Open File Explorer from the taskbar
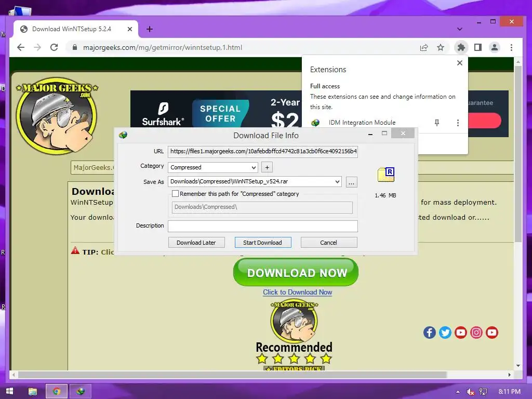Screen dimensions: 532x399 pyautogui.click(x=33, y=392)
